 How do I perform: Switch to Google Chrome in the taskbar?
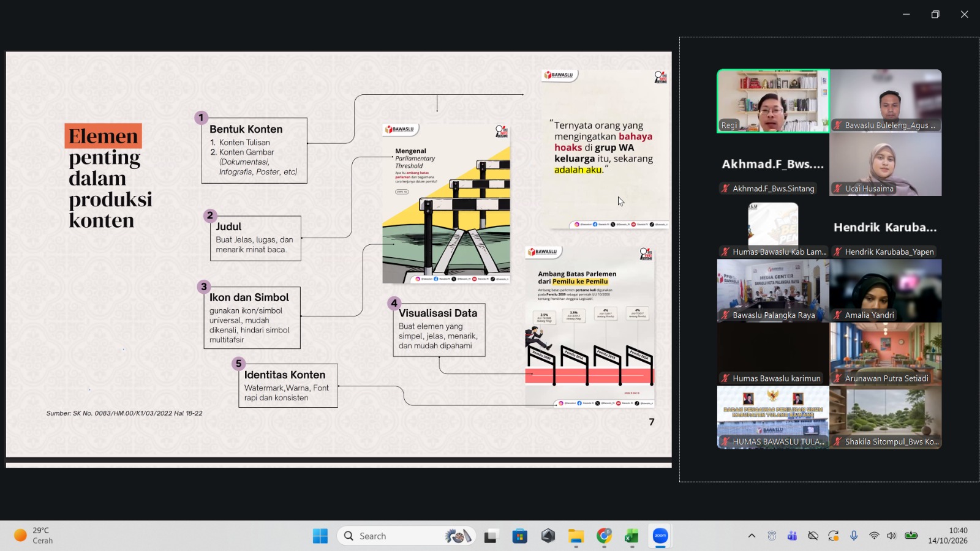605,536
